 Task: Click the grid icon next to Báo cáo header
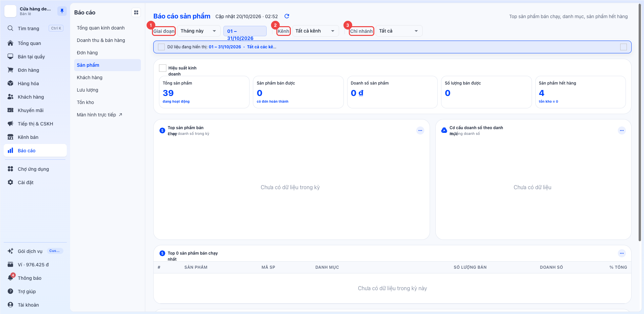(x=136, y=12)
